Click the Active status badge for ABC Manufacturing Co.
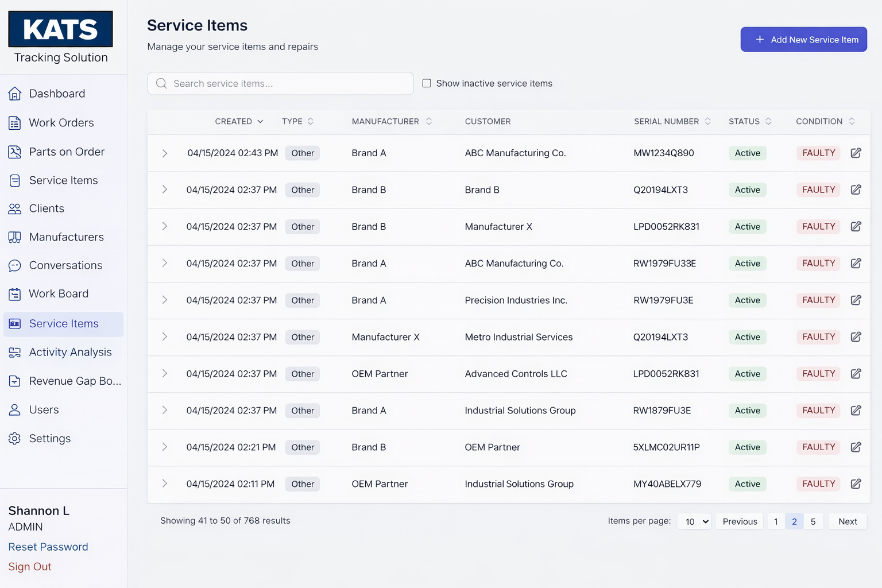The image size is (882, 588). pos(747,153)
